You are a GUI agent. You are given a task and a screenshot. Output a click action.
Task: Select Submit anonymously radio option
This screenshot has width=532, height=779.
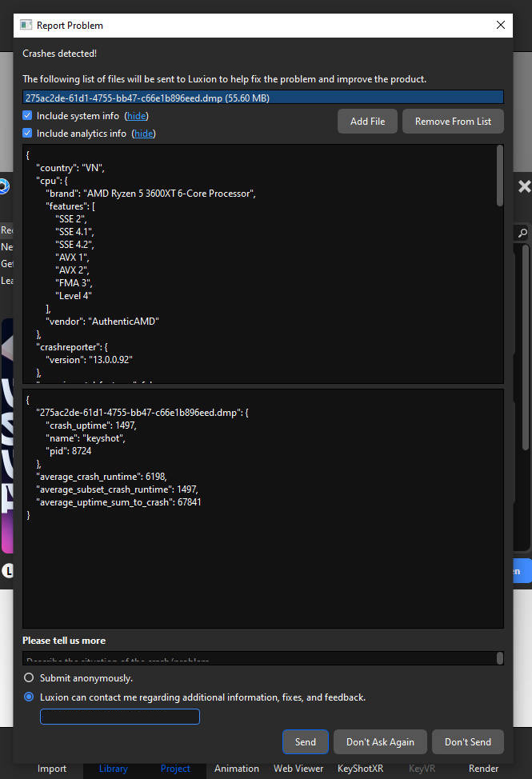tap(29, 677)
